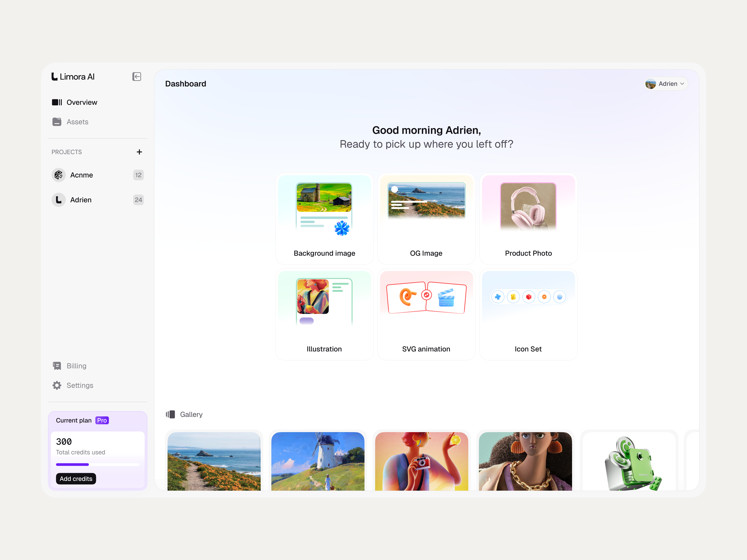This screenshot has width=747, height=560.
Task: Click the PROJECTS section label
Action: pyautogui.click(x=66, y=152)
